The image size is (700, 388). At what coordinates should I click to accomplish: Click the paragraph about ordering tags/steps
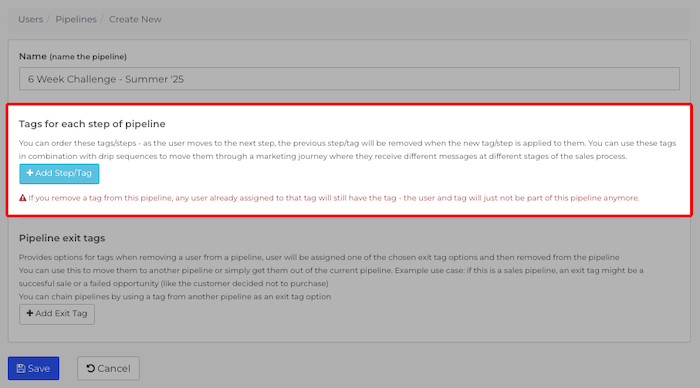(347, 150)
